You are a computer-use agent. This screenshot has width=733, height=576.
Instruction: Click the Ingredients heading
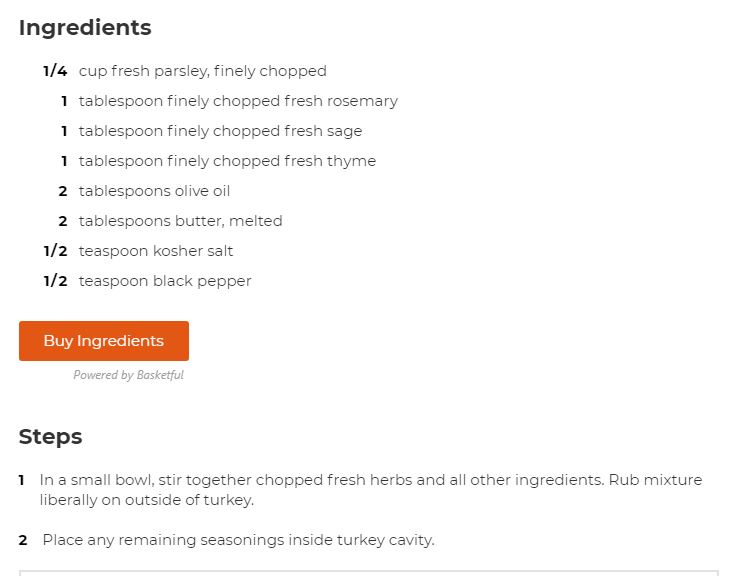tap(85, 28)
